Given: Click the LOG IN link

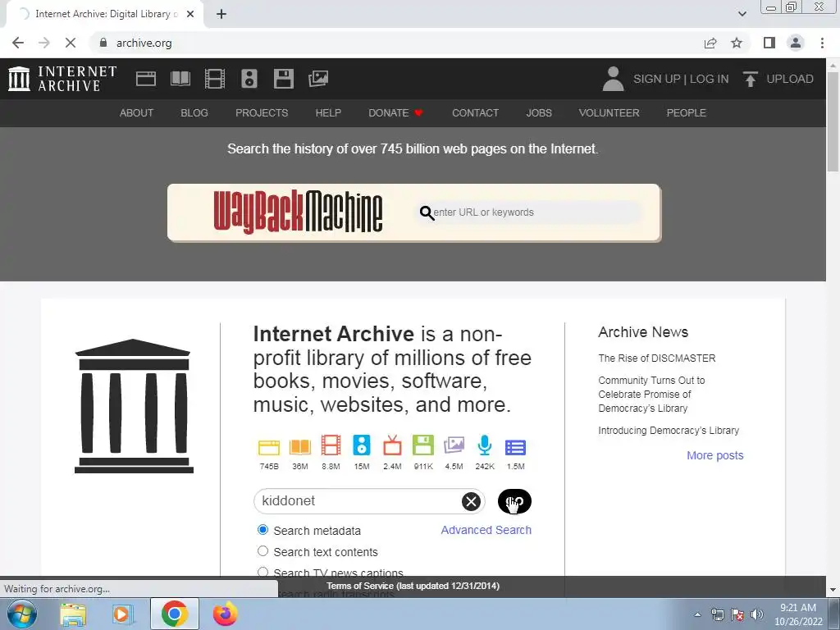Looking at the screenshot, I should tap(710, 79).
